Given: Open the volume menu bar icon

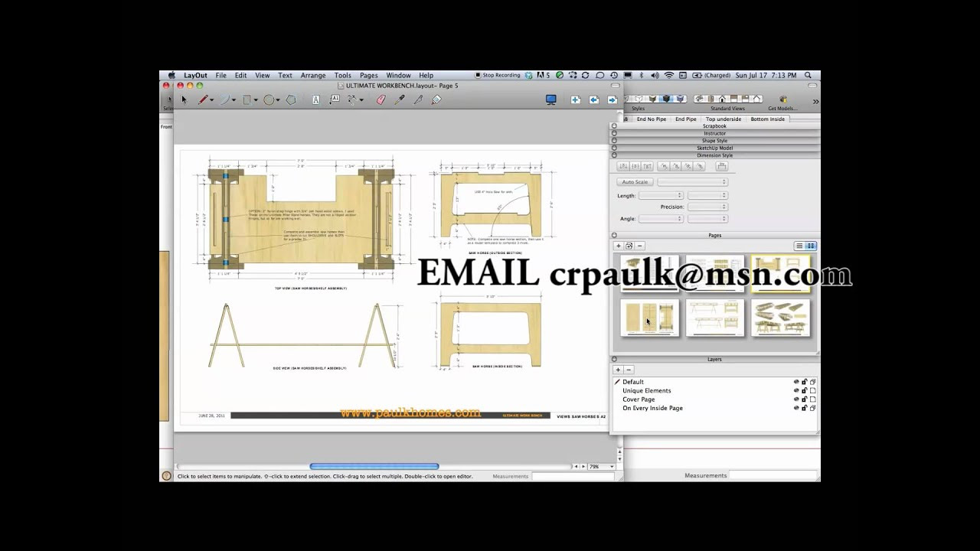Looking at the screenshot, I should tap(655, 75).
